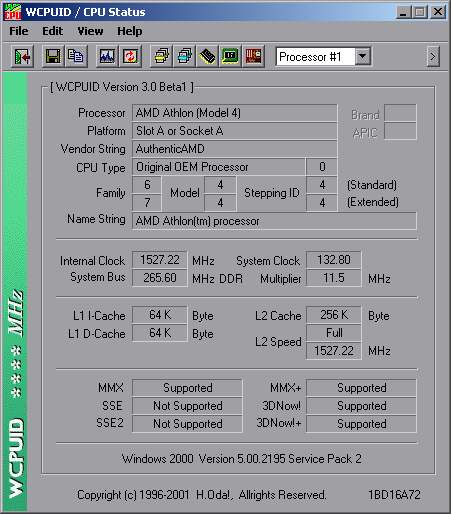This screenshot has width=451, height=514.
Task: Click the Save floppy disk icon
Action: 53,56
